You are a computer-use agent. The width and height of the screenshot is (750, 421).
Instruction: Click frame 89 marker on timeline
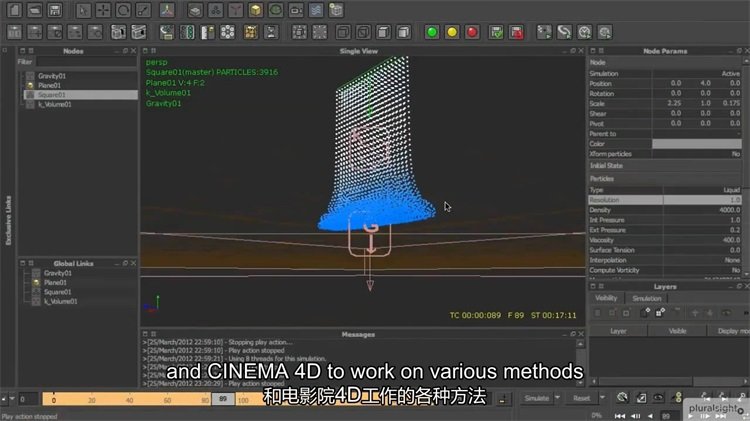click(x=223, y=399)
